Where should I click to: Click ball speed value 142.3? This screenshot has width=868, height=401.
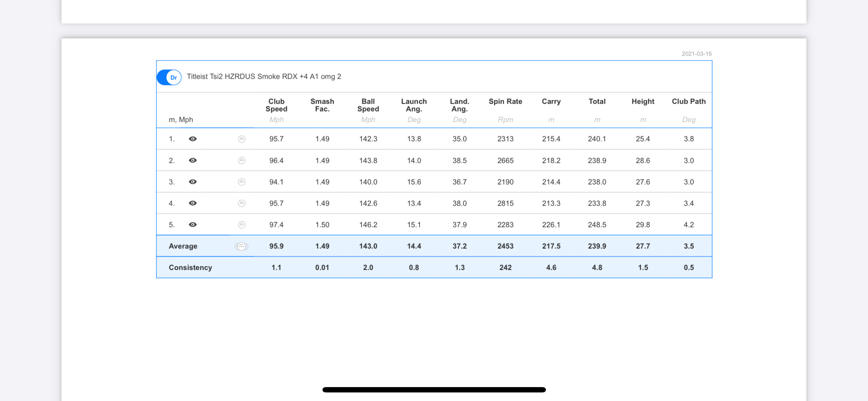point(368,139)
